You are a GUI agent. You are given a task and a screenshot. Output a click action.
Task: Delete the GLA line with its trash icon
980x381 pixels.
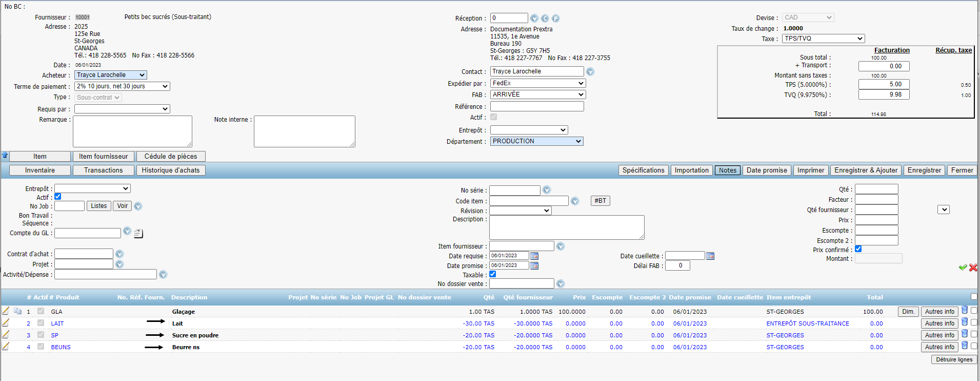coord(964,310)
